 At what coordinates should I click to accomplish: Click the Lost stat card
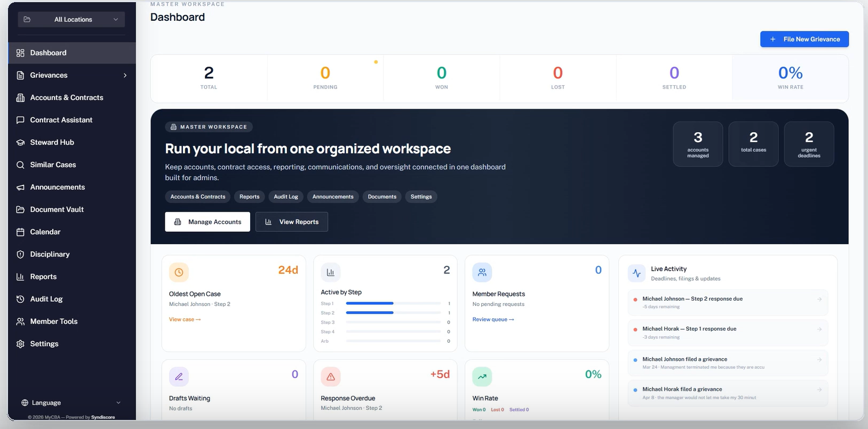tap(558, 78)
